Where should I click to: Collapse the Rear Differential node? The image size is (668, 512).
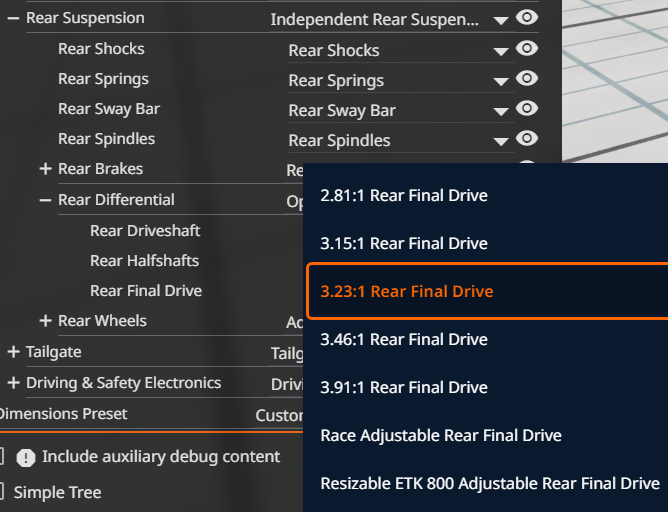click(x=45, y=200)
